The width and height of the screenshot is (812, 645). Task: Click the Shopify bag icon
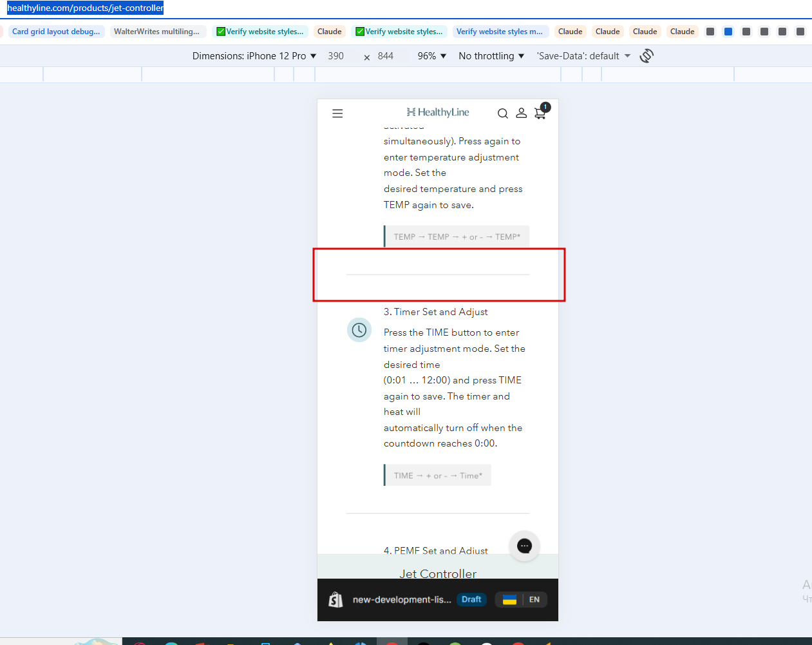pos(335,600)
